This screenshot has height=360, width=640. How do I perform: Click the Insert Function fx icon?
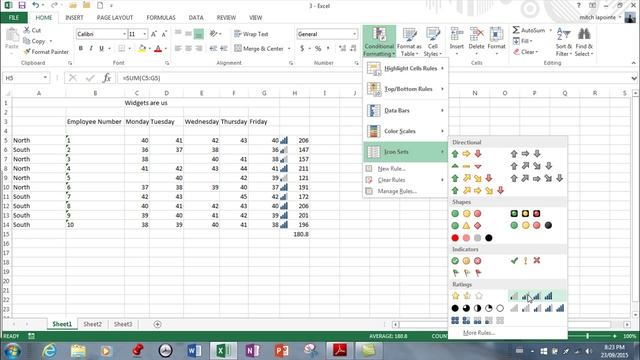107,78
